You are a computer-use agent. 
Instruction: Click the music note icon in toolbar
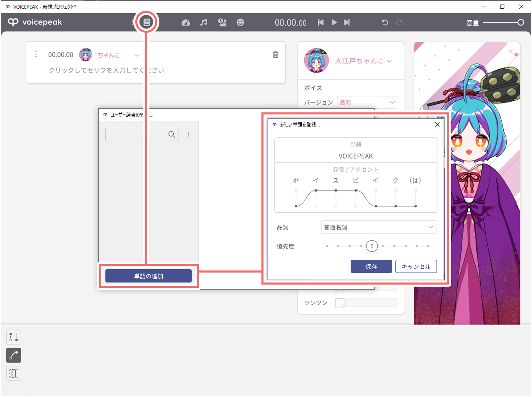click(203, 22)
